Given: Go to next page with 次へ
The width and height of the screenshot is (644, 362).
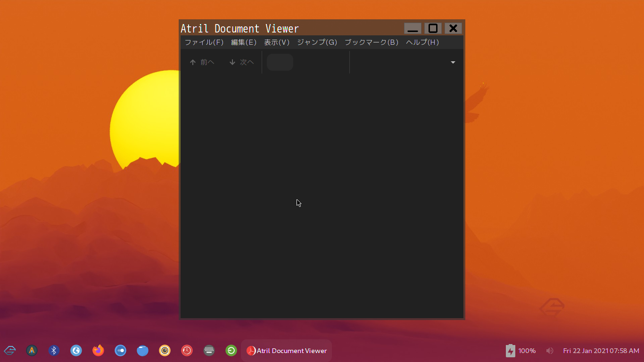Looking at the screenshot, I should coord(241,62).
